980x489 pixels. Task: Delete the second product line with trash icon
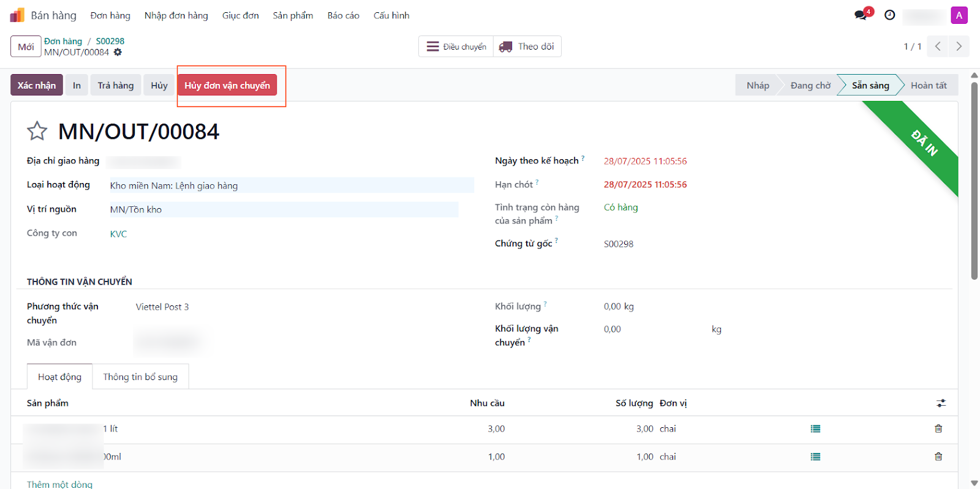click(938, 457)
